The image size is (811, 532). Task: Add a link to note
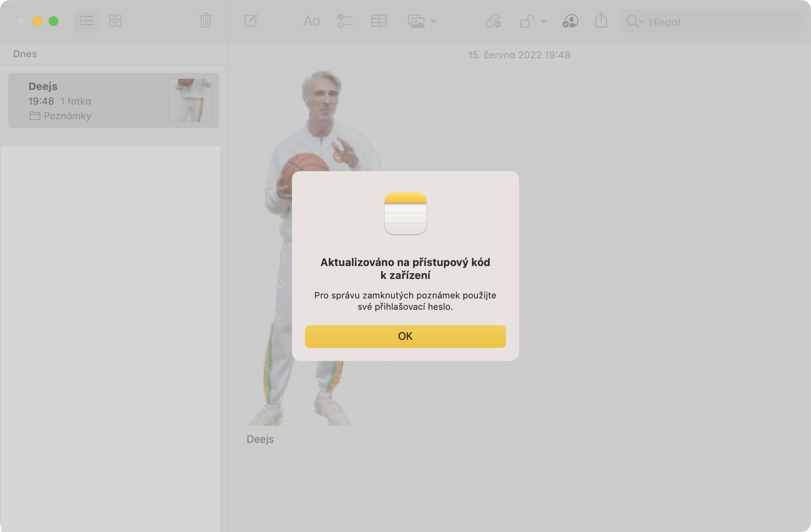click(x=493, y=21)
